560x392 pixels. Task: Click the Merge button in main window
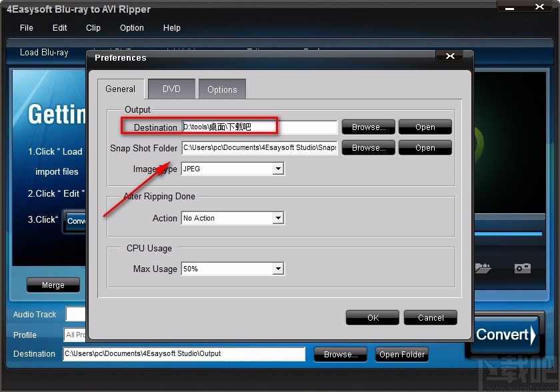(x=53, y=285)
